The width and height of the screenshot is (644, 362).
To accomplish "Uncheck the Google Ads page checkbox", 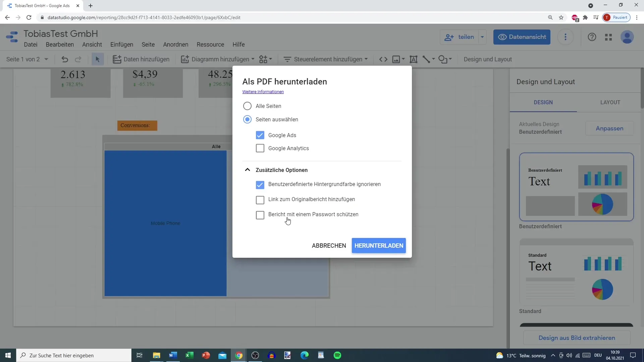I will 260,135.
